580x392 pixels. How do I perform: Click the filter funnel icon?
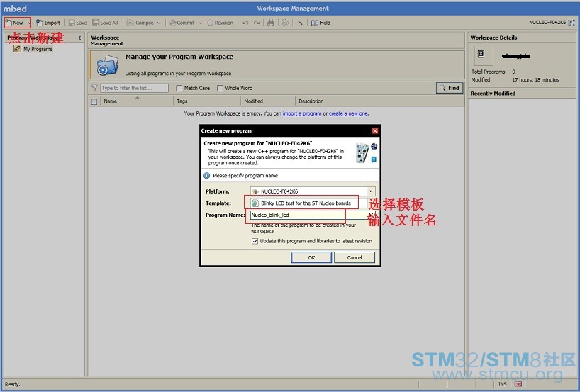94,88
